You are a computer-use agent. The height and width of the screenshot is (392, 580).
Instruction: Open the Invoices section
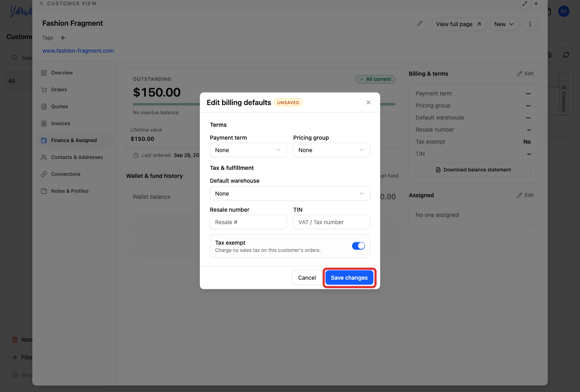[75, 124]
